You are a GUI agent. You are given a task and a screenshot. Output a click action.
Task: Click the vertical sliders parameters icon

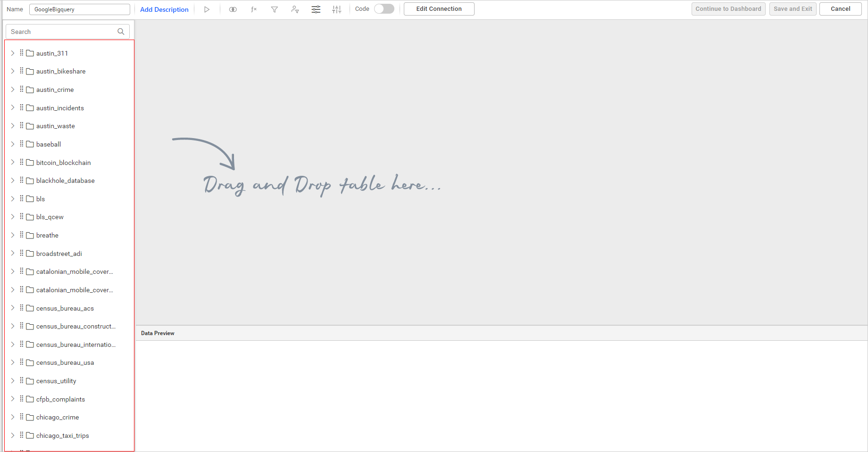tap(336, 9)
